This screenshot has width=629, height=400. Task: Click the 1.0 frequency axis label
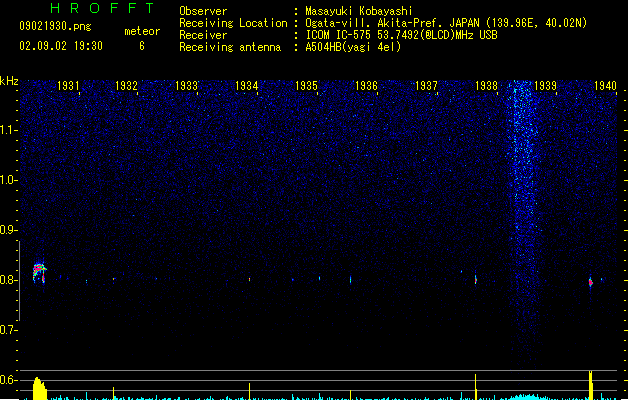(x=8, y=180)
